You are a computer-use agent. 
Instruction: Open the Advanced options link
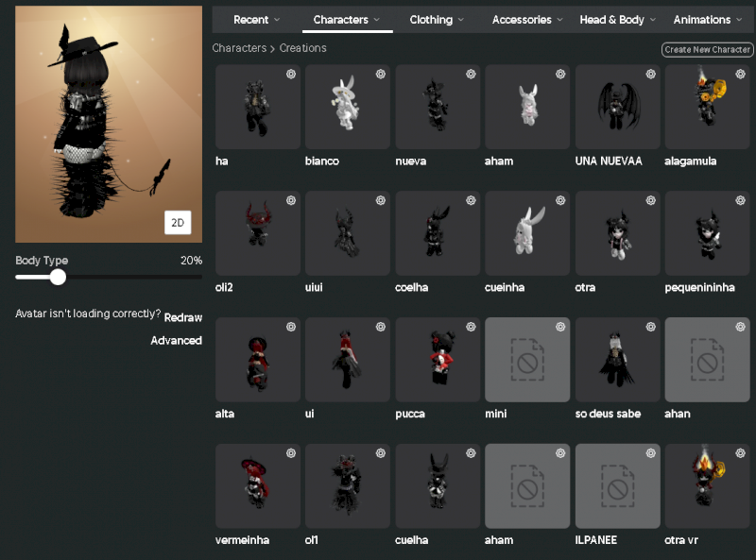(176, 341)
